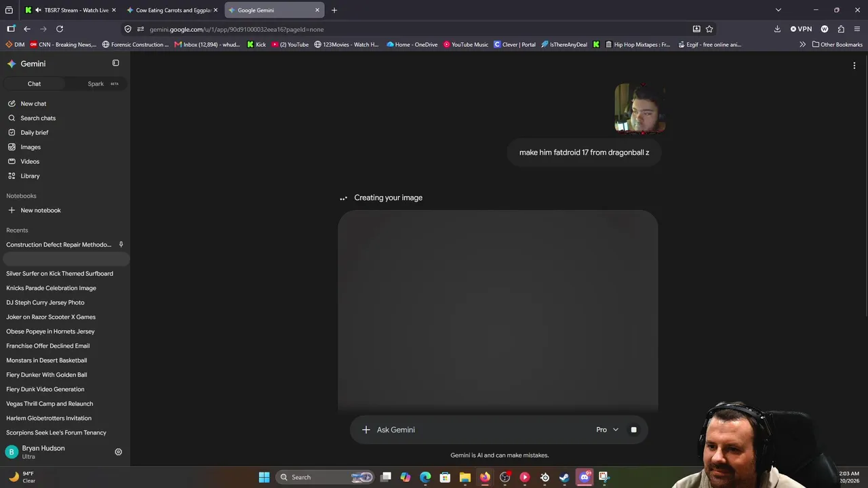Image resolution: width=868 pixels, height=488 pixels.
Task: Go back to previous page
Action: (x=27, y=29)
